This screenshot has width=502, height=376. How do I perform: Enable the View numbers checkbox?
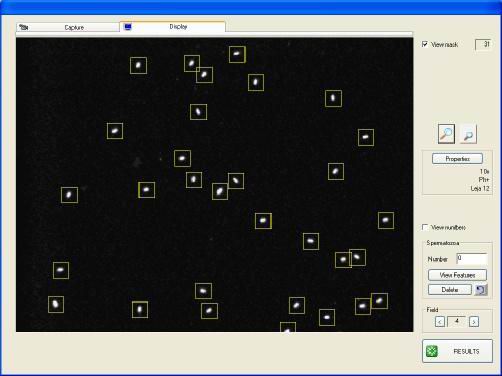coord(425,227)
